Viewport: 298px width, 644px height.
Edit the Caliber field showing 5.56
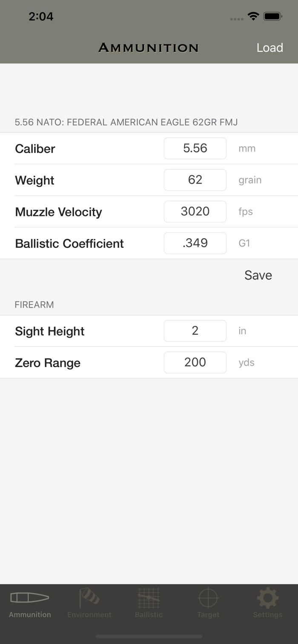(x=195, y=148)
